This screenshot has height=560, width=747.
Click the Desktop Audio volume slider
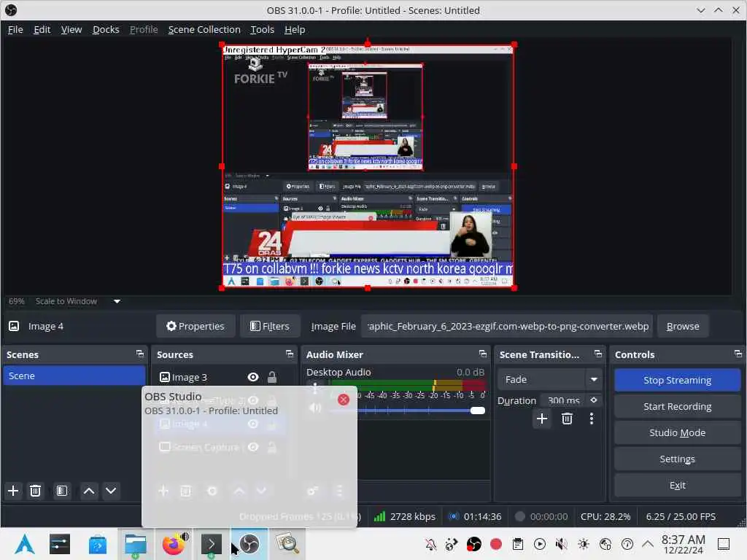407,411
